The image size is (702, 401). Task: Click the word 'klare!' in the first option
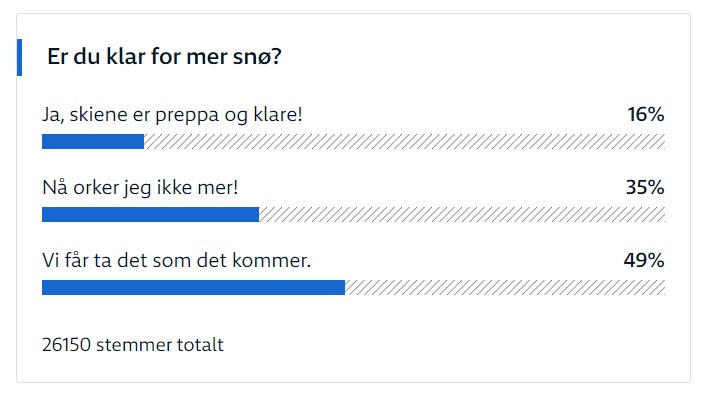pos(278,115)
